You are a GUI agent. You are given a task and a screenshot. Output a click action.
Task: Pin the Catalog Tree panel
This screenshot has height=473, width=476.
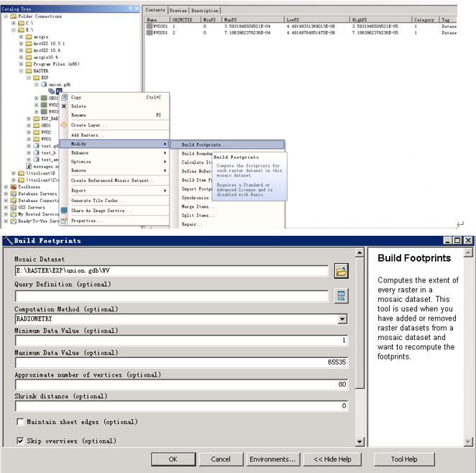pos(131,9)
